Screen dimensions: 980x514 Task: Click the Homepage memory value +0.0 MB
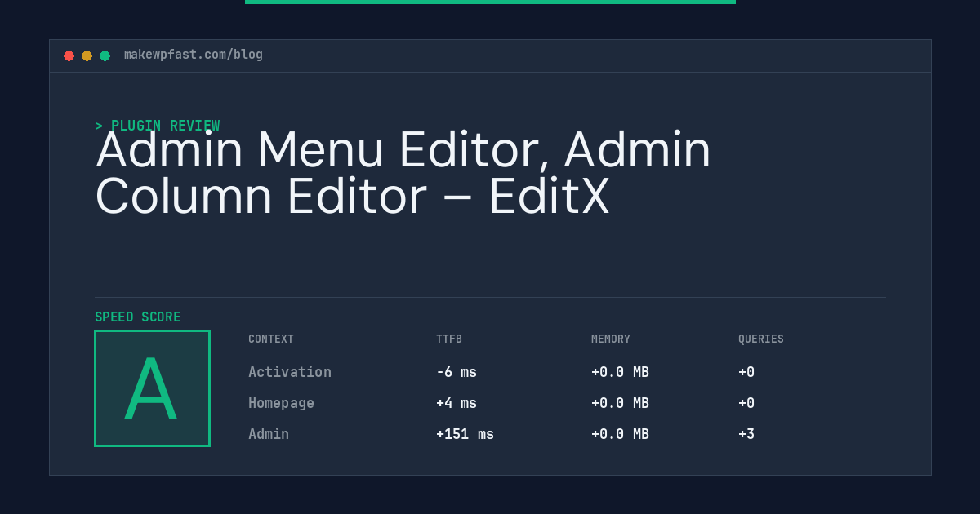point(620,403)
